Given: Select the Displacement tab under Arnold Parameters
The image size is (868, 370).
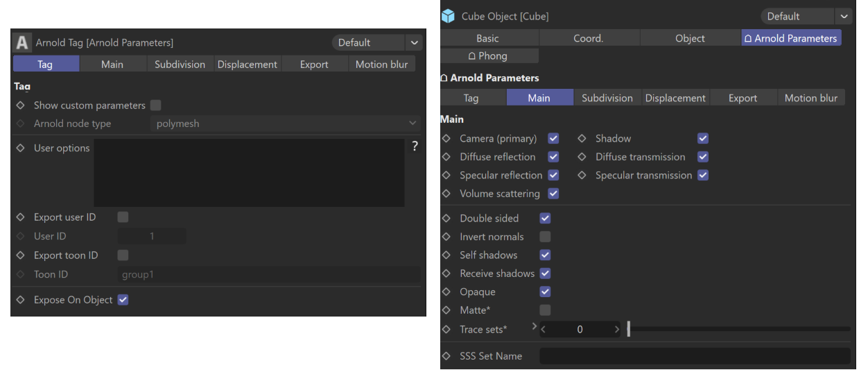Looking at the screenshot, I should [675, 98].
